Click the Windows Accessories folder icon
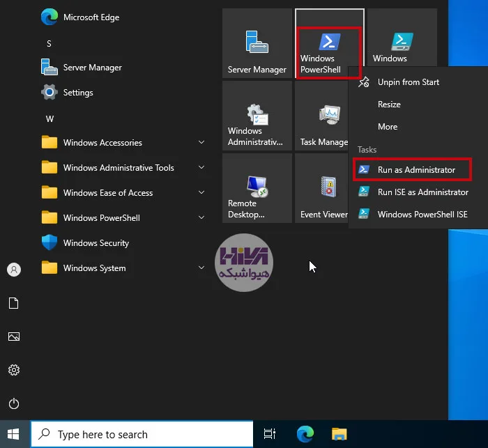Viewport: 488px width, 448px height. pos(49,143)
